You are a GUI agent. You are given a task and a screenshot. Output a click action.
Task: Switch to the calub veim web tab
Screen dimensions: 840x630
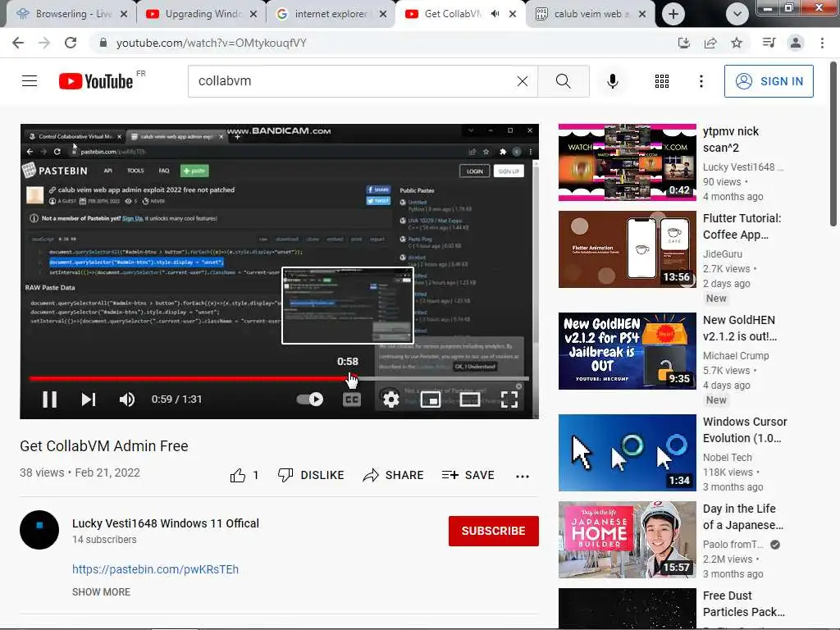[590, 14]
